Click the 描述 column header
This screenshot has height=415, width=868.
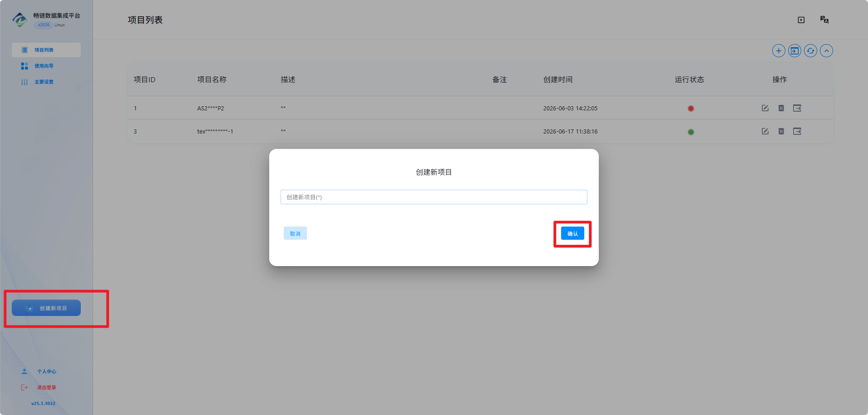click(x=288, y=79)
